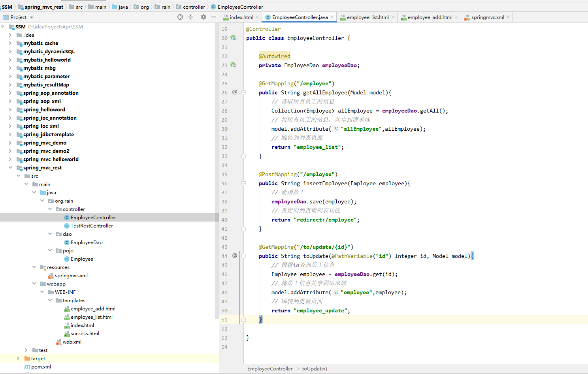This screenshot has width=588, height=374.
Task: Expand the test folder
Action: coord(26,350)
